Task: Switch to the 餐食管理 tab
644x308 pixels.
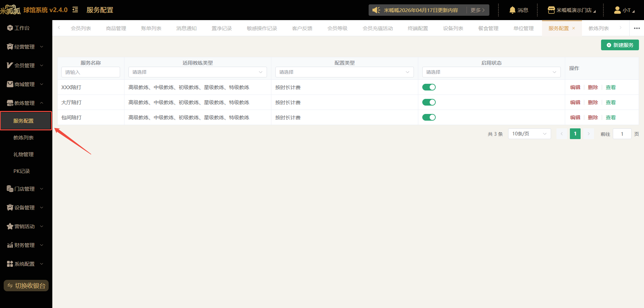Action: 488,28
